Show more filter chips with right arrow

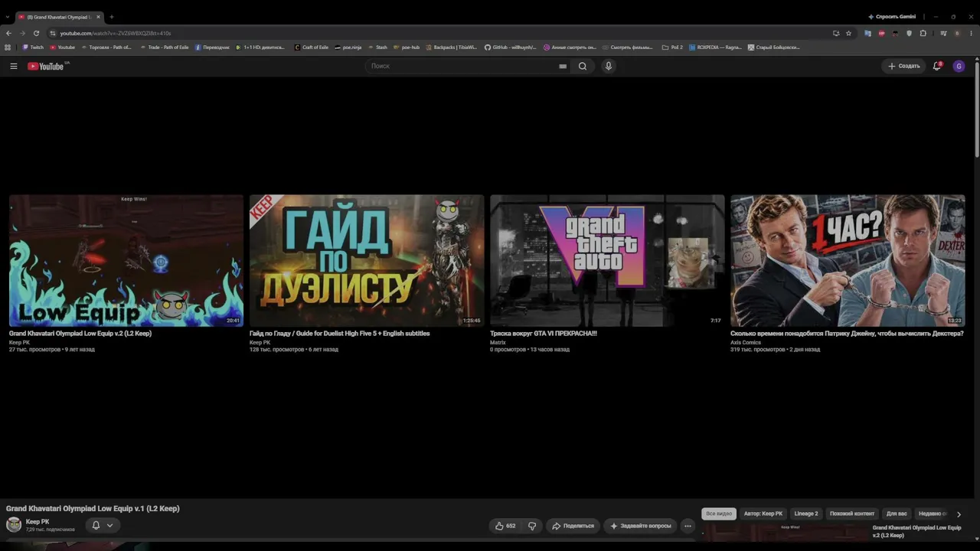[x=959, y=514]
